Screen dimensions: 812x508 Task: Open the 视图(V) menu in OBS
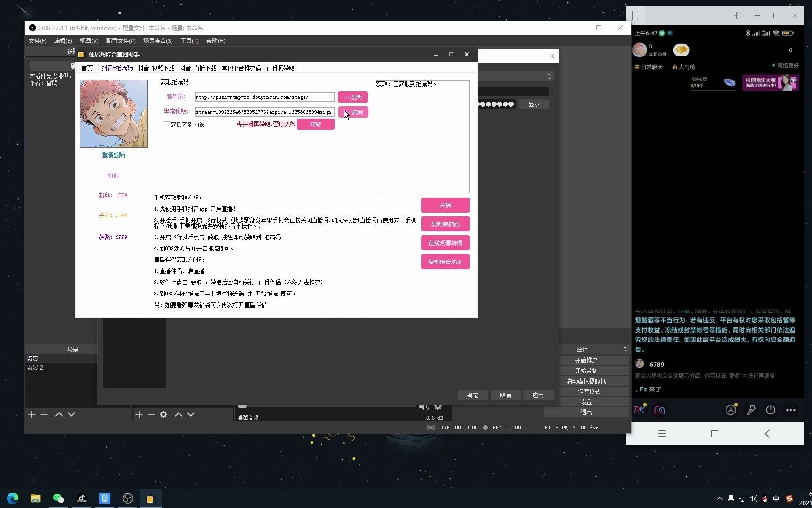coord(89,41)
